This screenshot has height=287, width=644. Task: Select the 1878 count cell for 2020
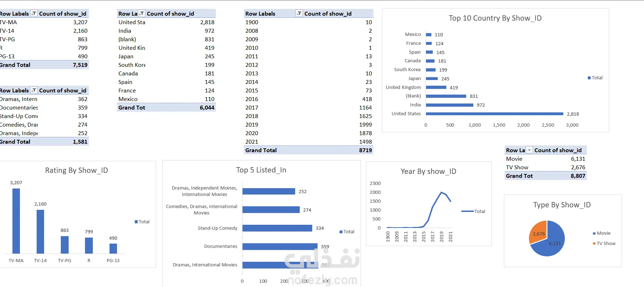pyautogui.click(x=338, y=133)
